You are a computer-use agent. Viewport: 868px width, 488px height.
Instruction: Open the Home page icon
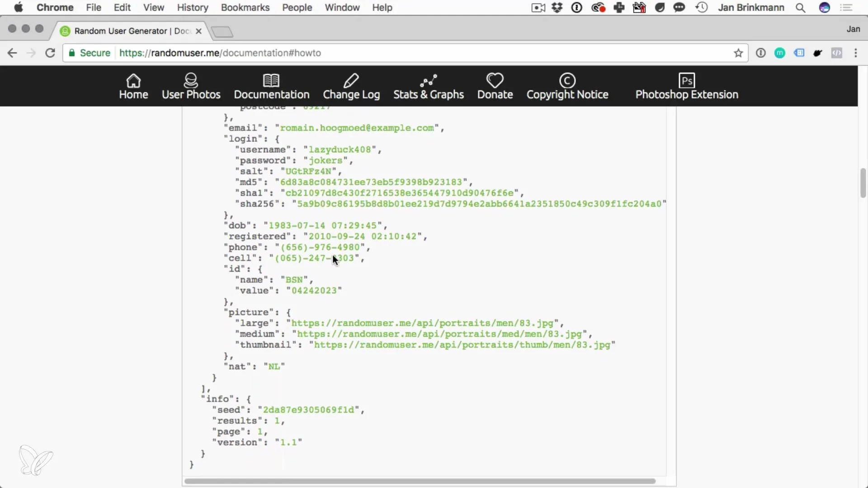[133, 80]
